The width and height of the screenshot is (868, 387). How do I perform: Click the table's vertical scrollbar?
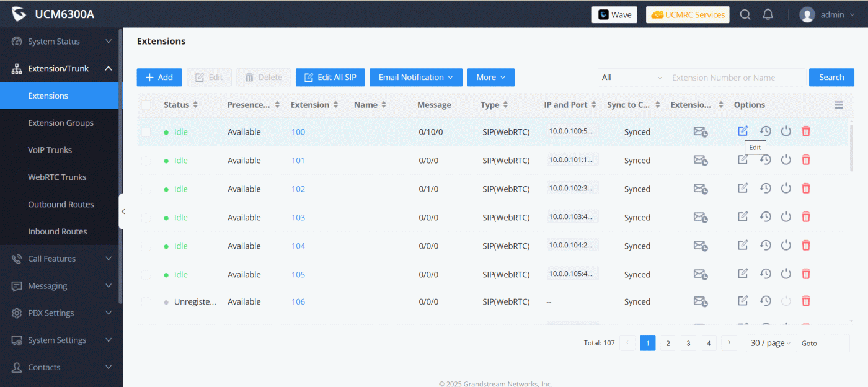point(851,149)
